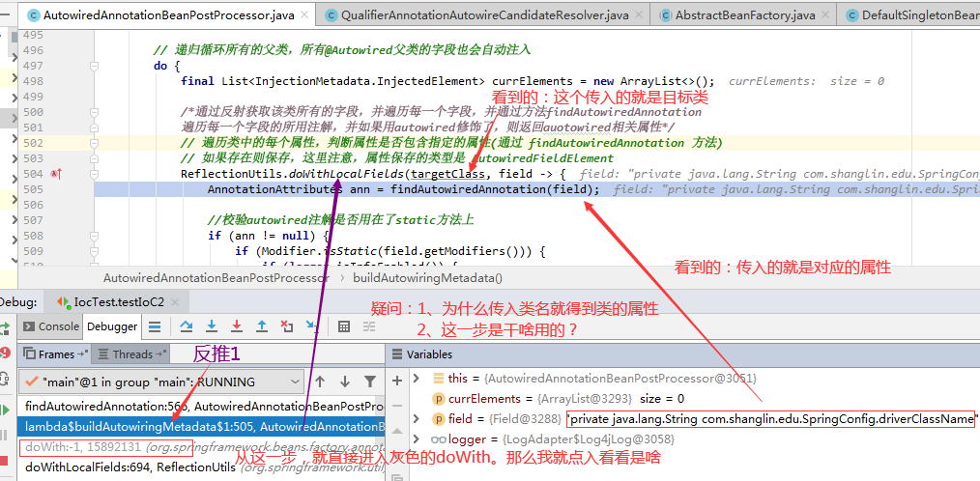Image resolution: width=980 pixels, height=481 pixels.
Task: Switch to AbstractBeanFactory.java tab
Action: coord(745,15)
